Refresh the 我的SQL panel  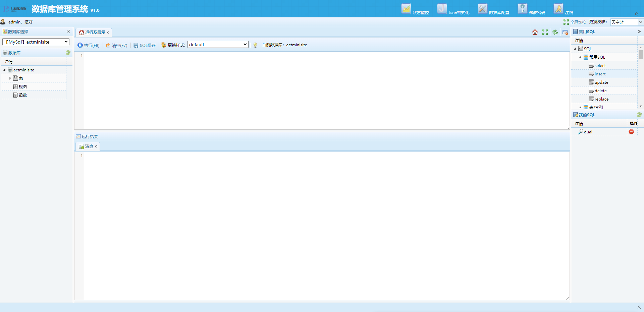639,115
